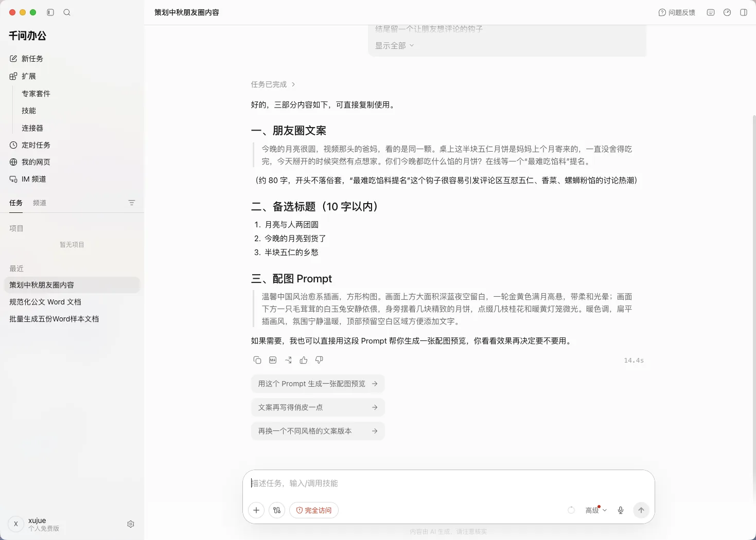Open the tools icon next to plus button
Image resolution: width=756 pixels, height=540 pixels.
click(x=277, y=510)
